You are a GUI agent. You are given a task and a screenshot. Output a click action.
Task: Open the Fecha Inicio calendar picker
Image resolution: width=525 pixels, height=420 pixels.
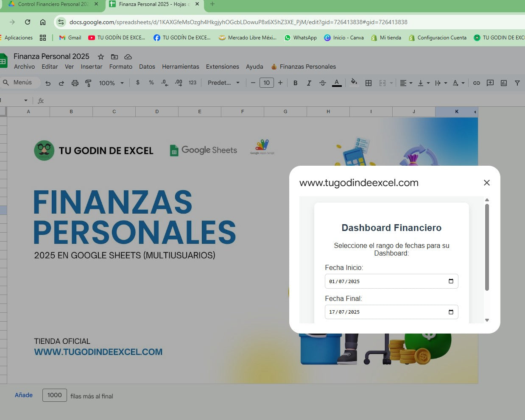coord(451,281)
